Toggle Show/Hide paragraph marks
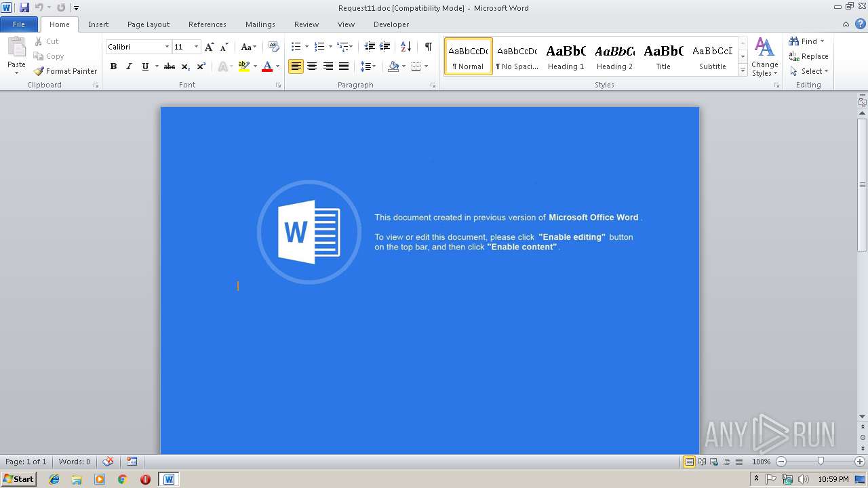Image resolution: width=868 pixels, height=488 pixels. tap(428, 47)
